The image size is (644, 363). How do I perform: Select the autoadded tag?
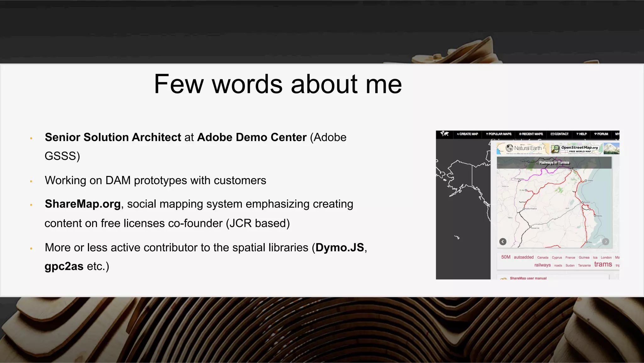tap(524, 257)
